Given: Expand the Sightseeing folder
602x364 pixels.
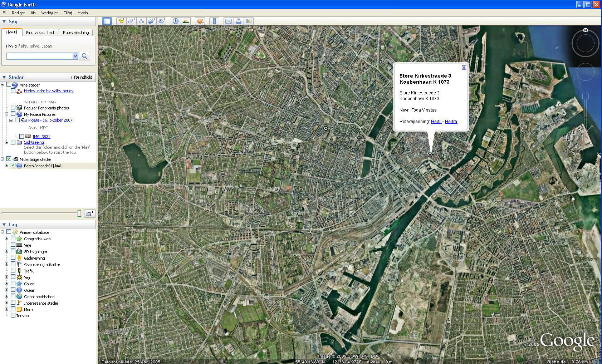Looking at the screenshot, I should [6, 142].
